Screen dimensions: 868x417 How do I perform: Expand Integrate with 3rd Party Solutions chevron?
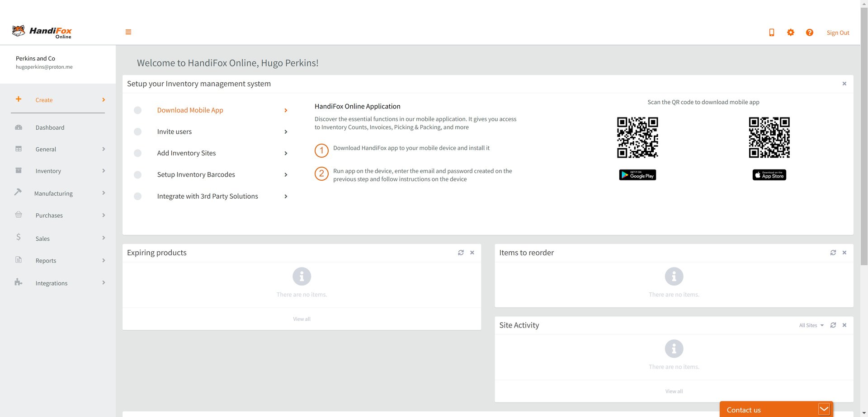pos(286,197)
